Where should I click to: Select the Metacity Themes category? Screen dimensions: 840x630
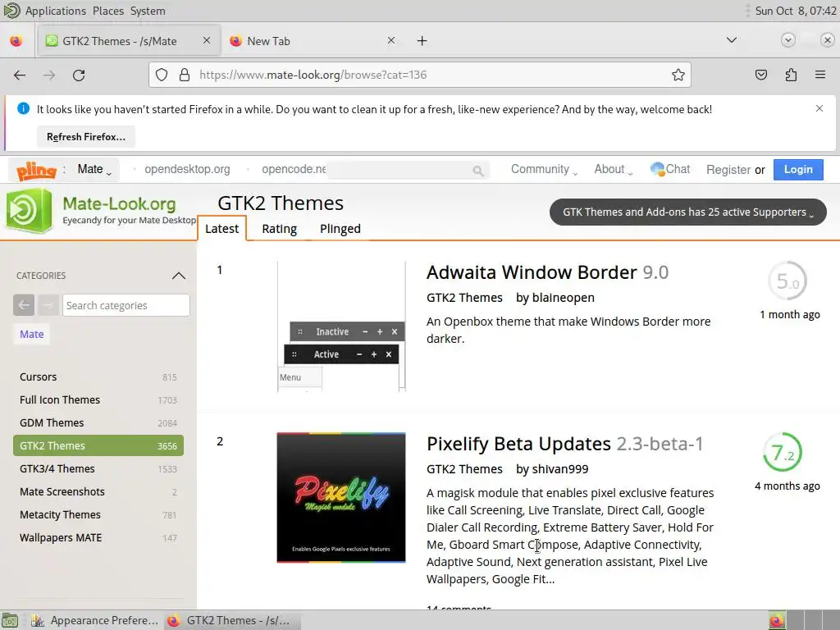point(98,515)
